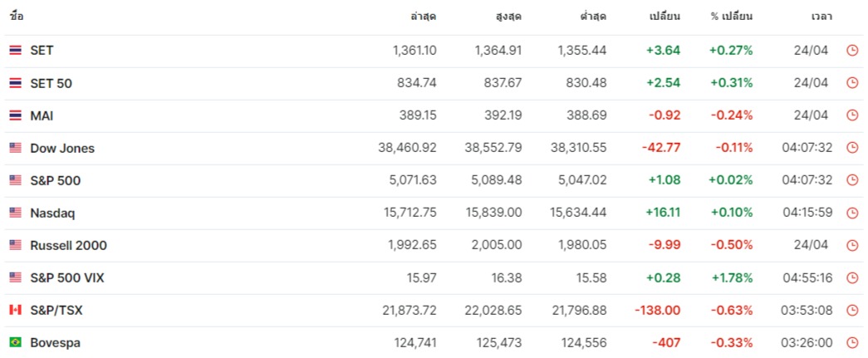Sort by the ล่าสุด column header
Image resolution: width=868 pixels, height=358 pixels.
[x=423, y=17]
